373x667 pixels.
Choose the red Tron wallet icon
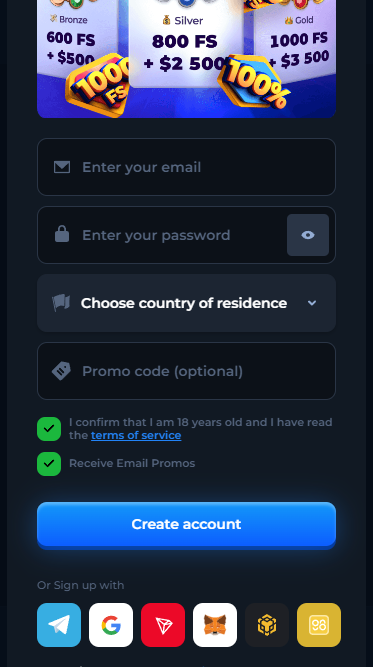click(163, 624)
